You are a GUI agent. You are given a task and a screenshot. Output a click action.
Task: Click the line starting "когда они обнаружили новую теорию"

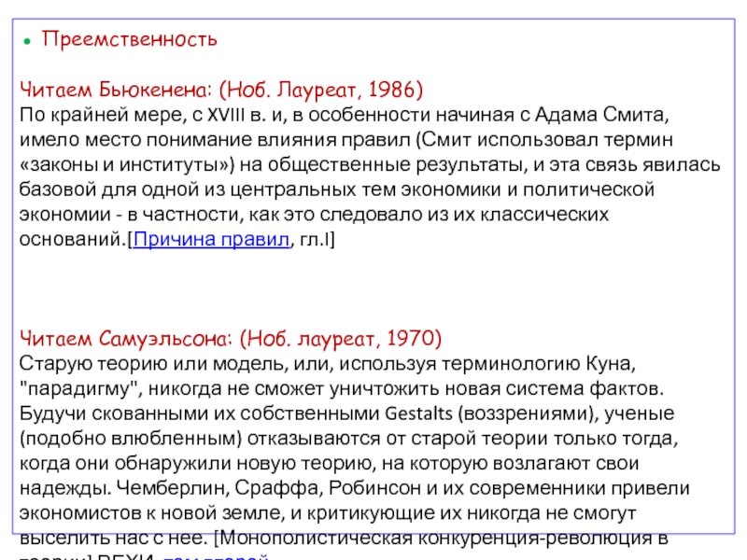click(330, 463)
